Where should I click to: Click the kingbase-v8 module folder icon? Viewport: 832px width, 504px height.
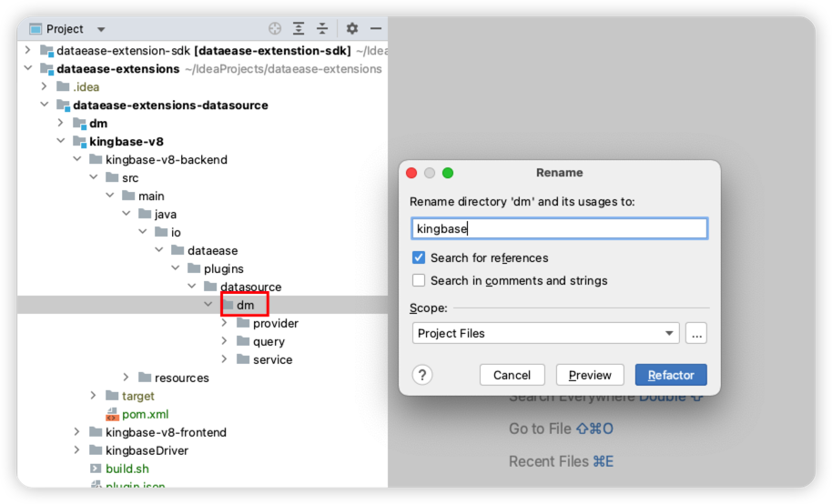(x=79, y=141)
